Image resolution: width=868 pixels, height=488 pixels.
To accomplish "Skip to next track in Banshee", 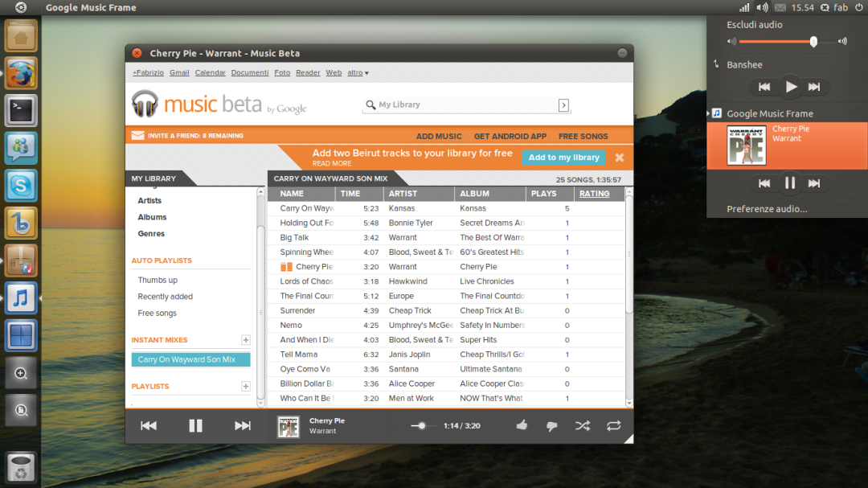I will [x=814, y=87].
